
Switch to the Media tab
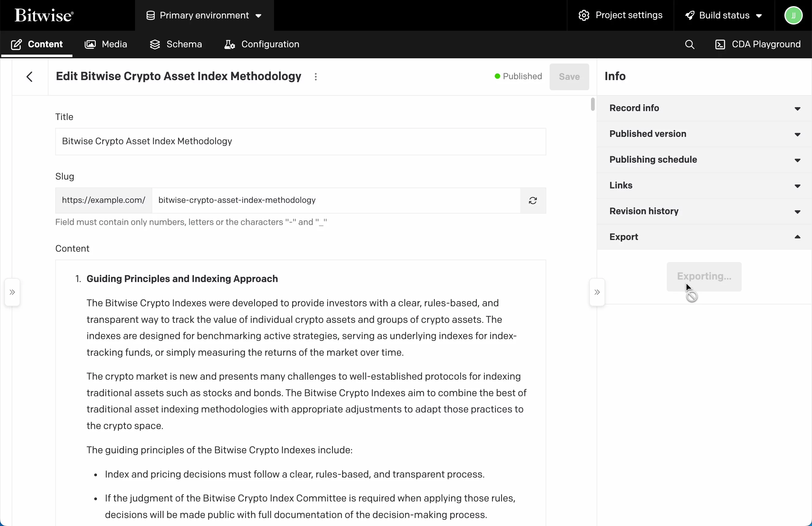(106, 44)
